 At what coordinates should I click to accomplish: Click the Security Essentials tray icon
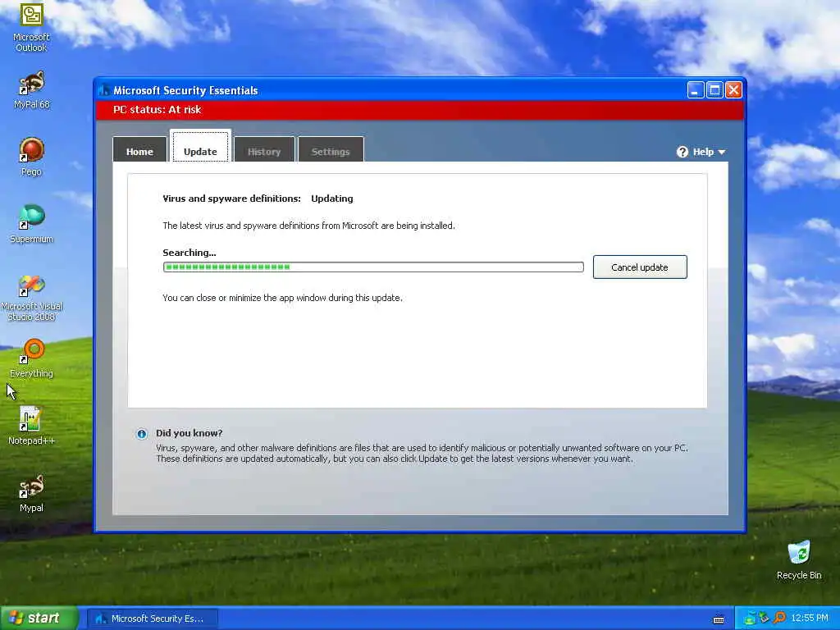point(765,619)
